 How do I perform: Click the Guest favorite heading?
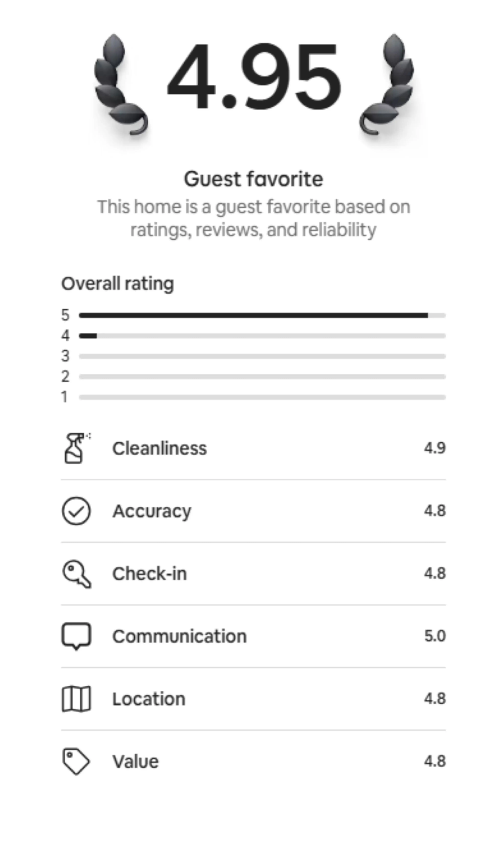[254, 179]
